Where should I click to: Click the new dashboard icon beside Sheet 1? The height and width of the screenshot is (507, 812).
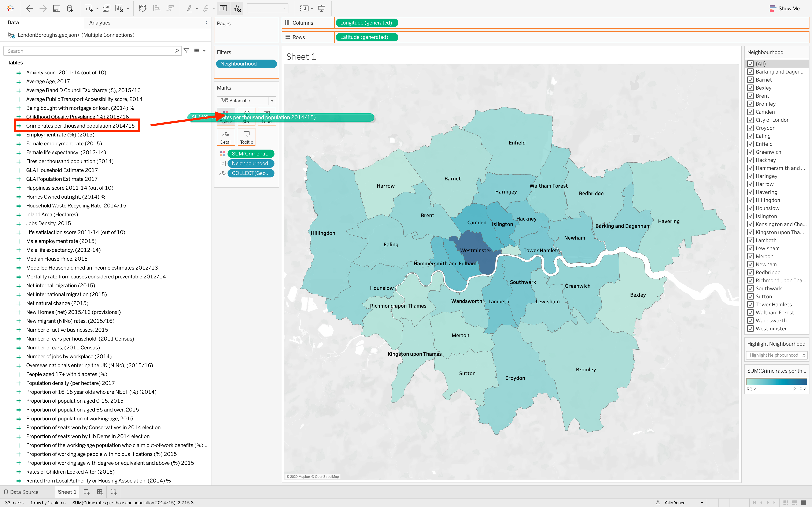(100, 492)
